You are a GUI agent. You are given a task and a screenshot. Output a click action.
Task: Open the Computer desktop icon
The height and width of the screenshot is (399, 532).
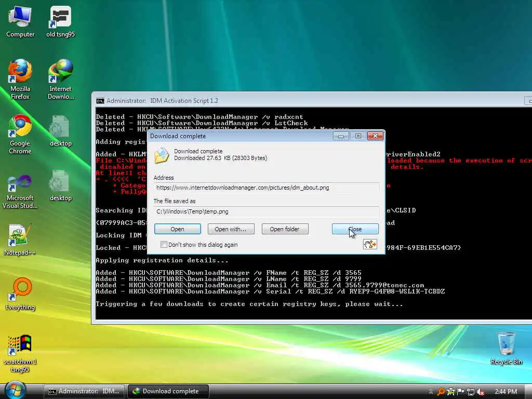(x=20, y=21)
